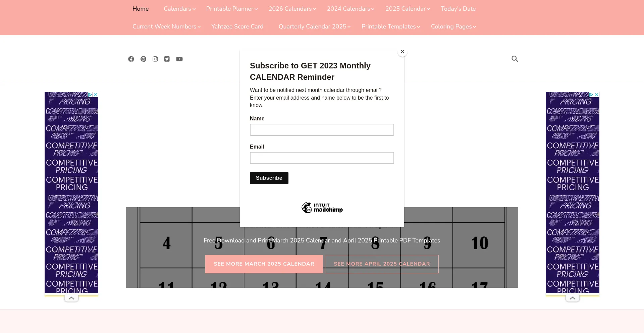Open the Pinterest social icon
The width and height of the screenshot is (644, 333).
point(143,59)
